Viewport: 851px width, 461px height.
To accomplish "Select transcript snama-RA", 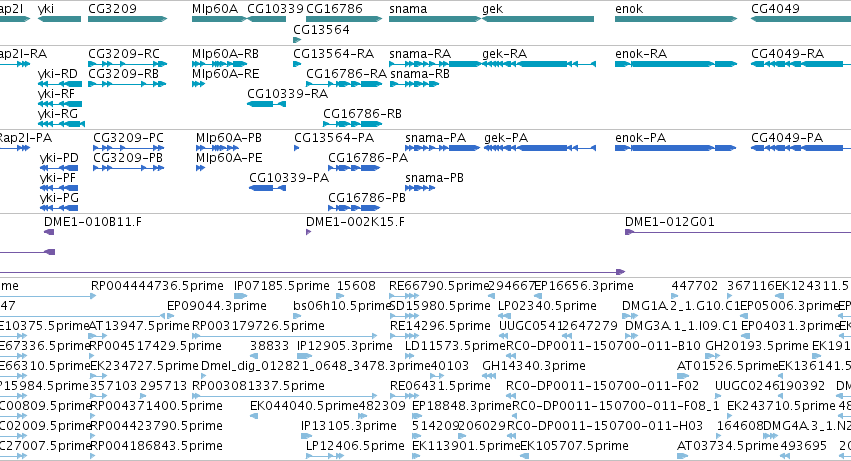I will pos(420,54).
